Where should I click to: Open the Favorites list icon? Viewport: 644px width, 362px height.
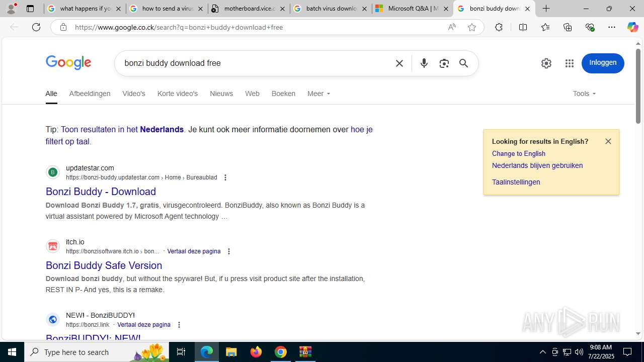545,27
